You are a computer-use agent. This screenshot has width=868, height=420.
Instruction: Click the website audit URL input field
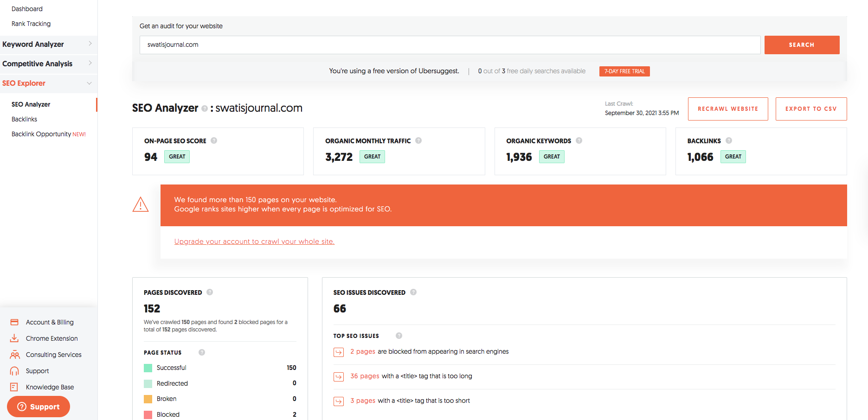450,45
